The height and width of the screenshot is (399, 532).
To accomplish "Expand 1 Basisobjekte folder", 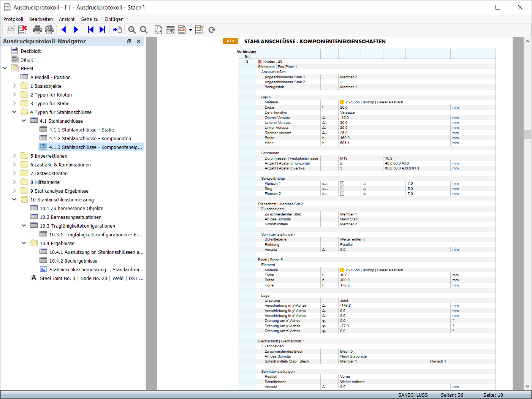I will point(14,86).
